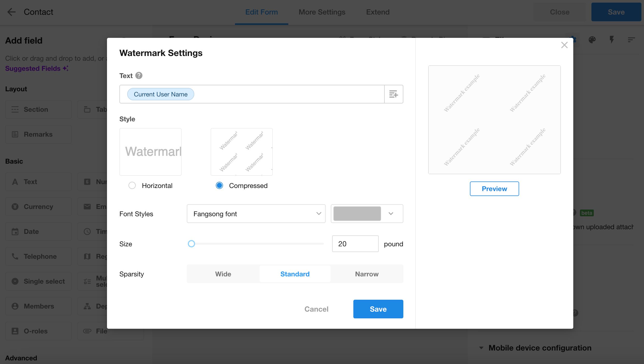Switch to the More Settings tab
Viewport: 644px width, 364px height.
[322, 12]
